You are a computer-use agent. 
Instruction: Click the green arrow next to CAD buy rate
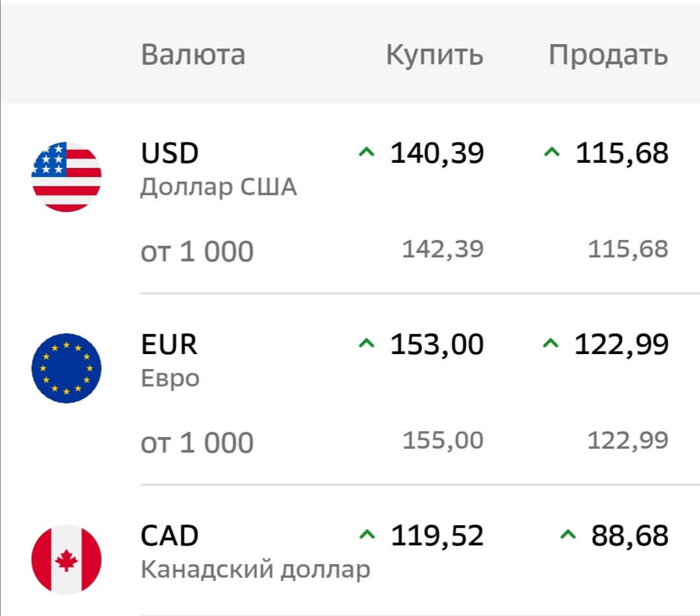pos(367,536)
